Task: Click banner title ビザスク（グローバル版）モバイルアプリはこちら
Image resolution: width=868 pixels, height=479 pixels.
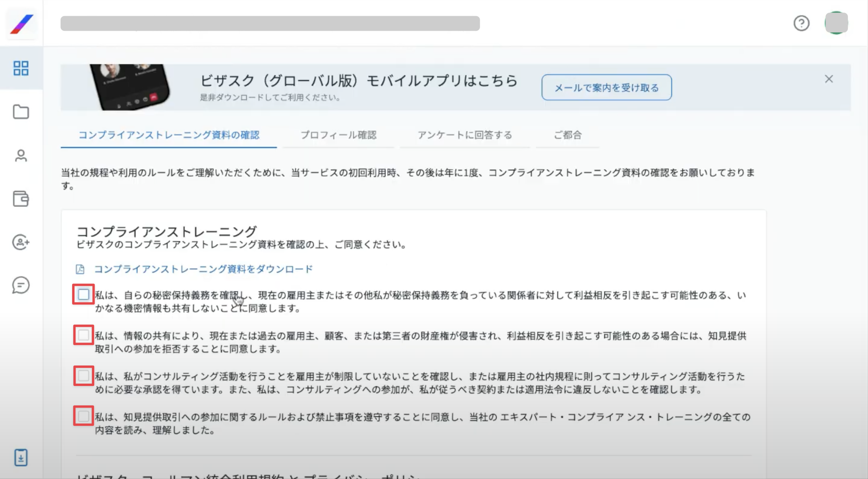Action: [359, 81]
